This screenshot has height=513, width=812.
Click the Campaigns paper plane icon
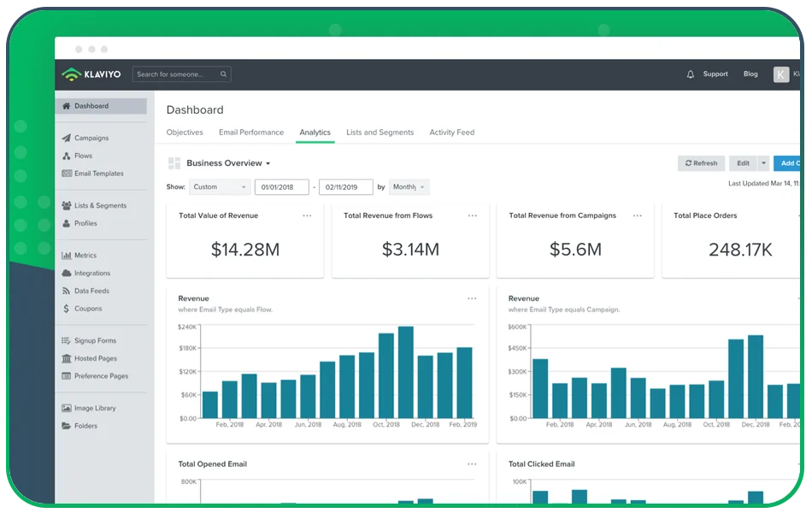pyautogui.click(x=67, y=138)
